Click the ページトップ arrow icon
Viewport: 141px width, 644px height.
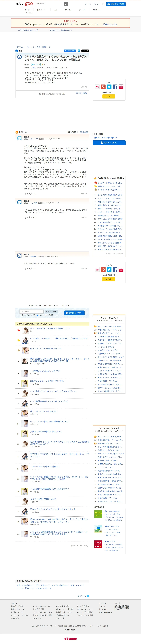(x=88, y=596)
